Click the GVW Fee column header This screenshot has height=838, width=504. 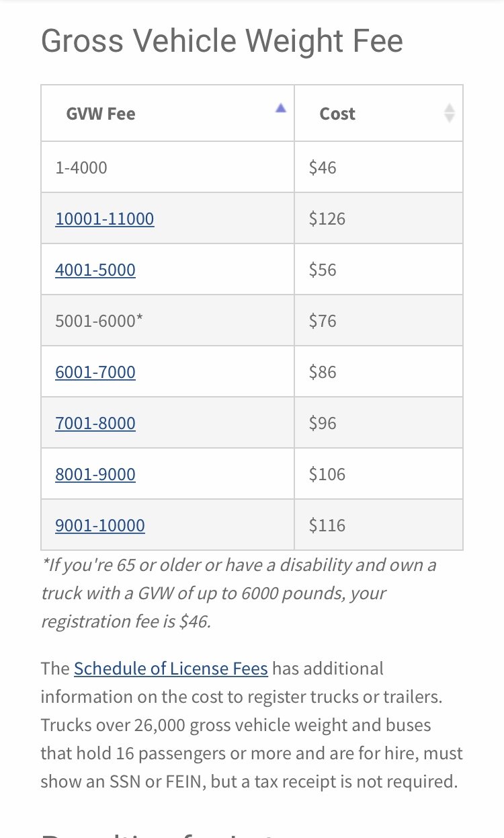point(167,113)
